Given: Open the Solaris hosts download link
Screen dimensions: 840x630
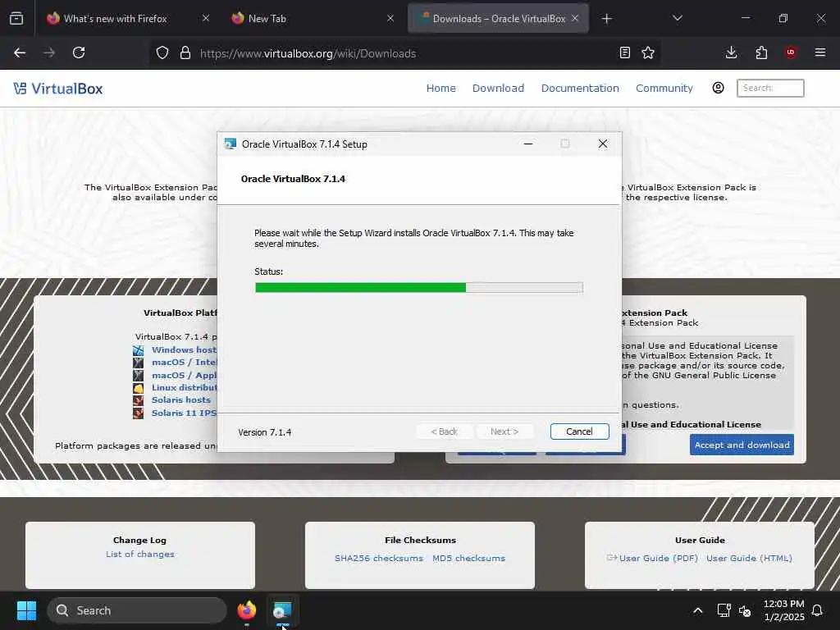Looking at the screenshot, I should (181, 400).
